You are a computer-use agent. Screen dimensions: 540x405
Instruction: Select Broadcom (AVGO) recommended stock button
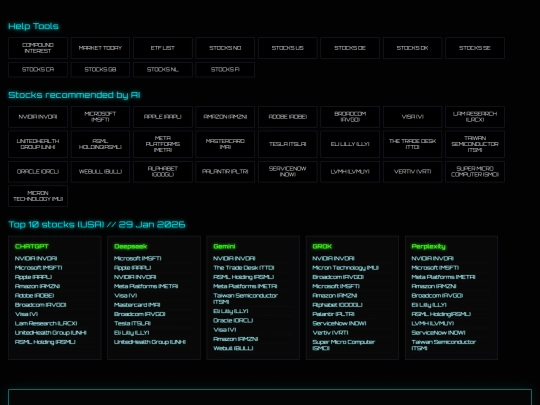pos(350,117)
